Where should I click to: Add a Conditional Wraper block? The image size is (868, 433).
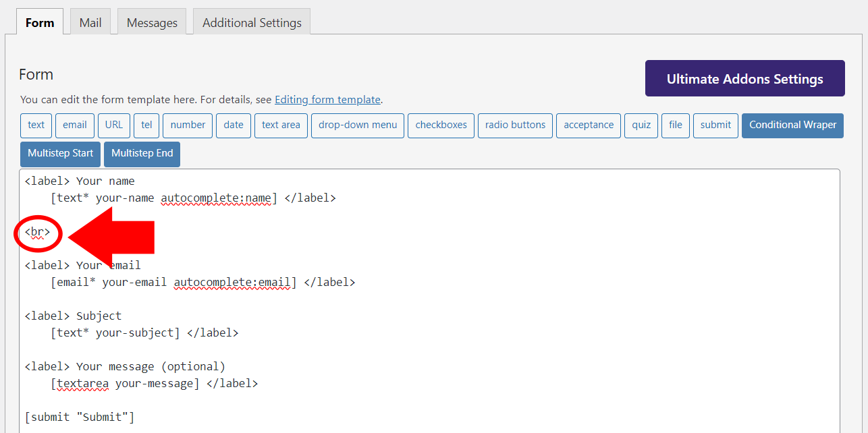792,125
